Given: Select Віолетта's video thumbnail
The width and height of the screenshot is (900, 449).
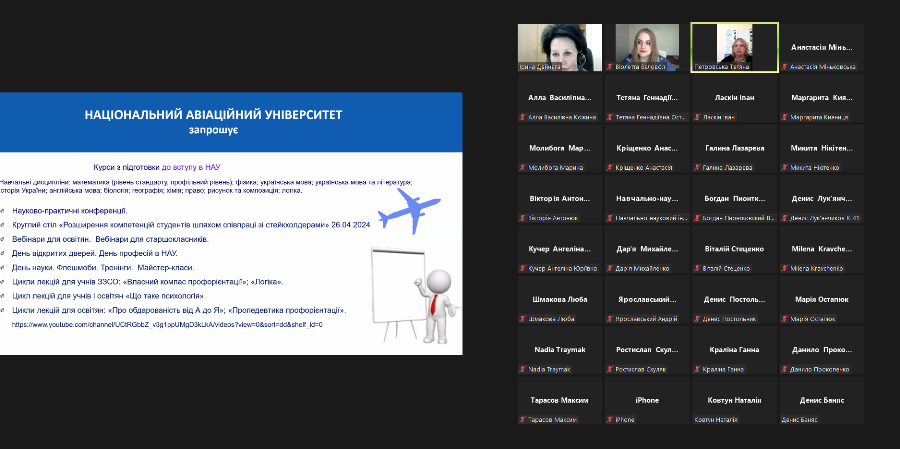Looking at the screenshot, I should point(647,47).
